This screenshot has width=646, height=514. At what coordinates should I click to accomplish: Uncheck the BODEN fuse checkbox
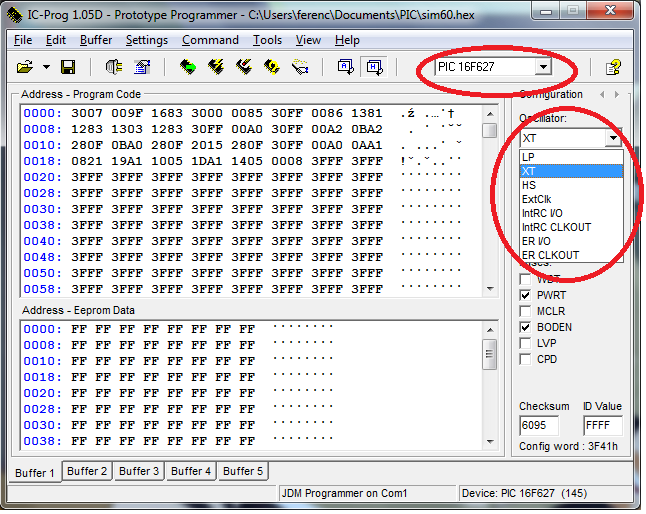[525, 327]
